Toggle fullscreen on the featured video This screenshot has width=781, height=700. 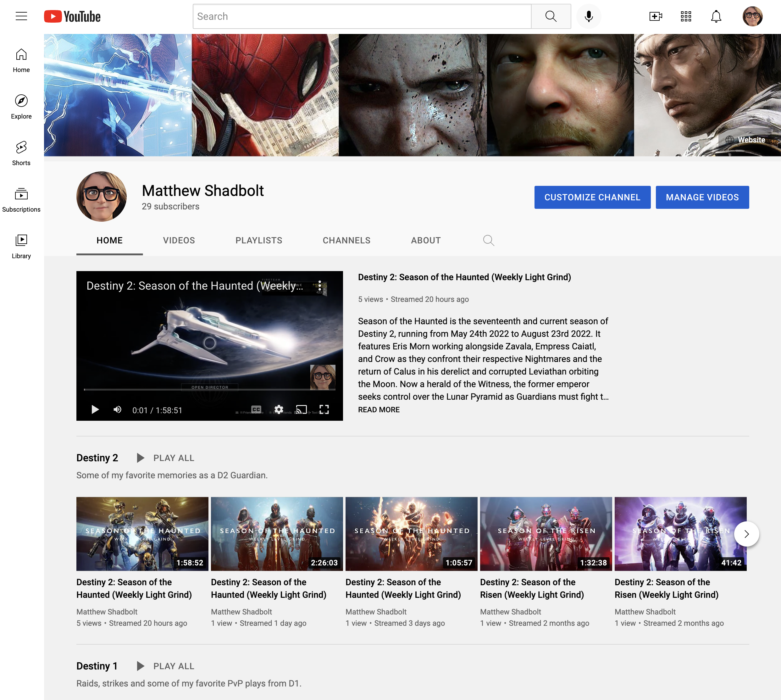pos(324,410)
